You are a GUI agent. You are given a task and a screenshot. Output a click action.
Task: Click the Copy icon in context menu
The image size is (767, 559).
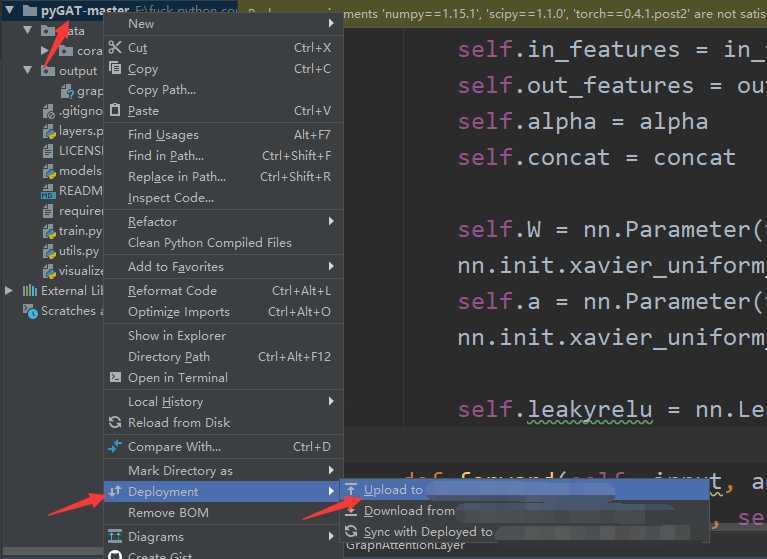point(115,69)
